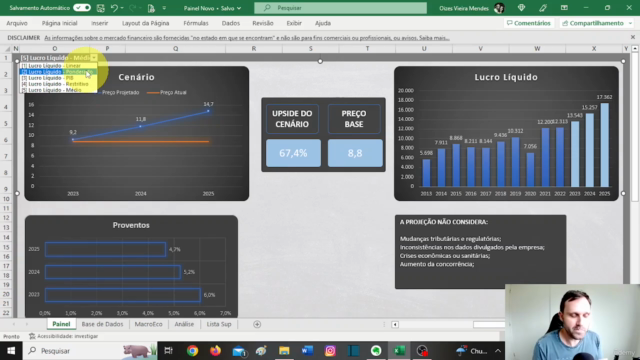640x360 pixels.
Task: Click the 8,8 price value box
Action: click(355, 153)
